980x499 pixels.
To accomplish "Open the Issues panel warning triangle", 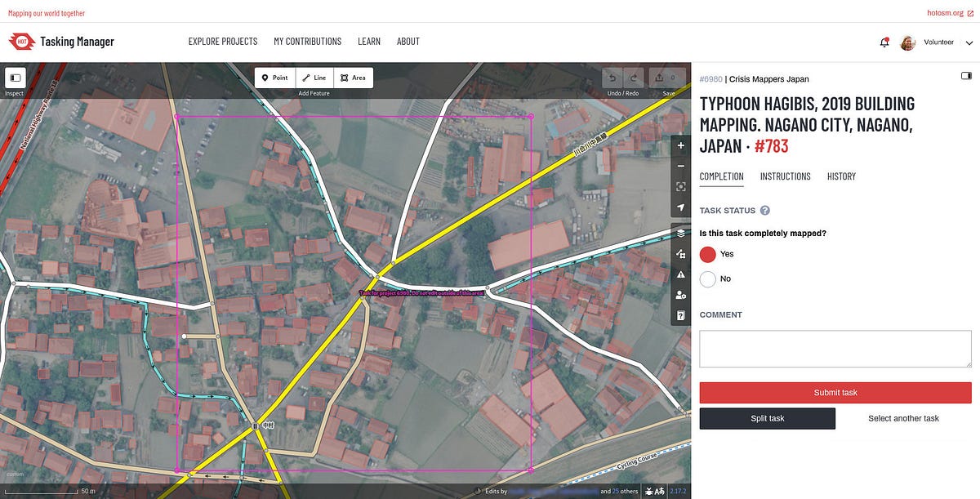I will click(680, 274).
